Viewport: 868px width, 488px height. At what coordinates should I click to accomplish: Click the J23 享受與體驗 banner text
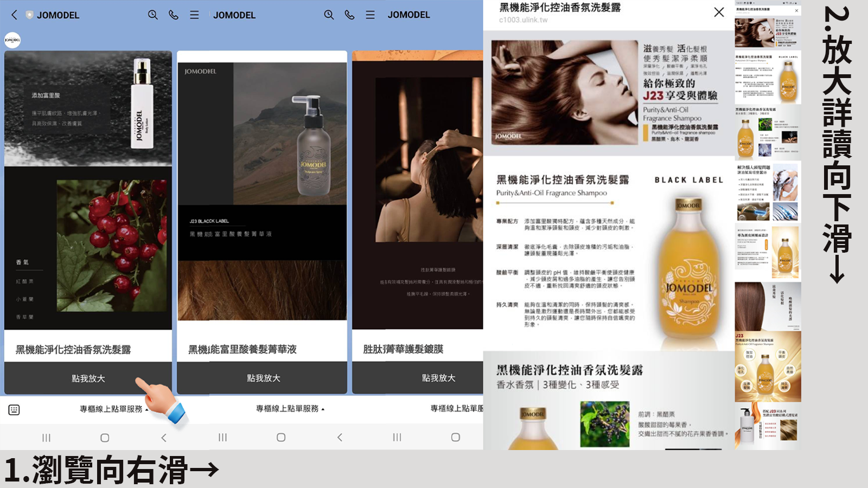680,96
